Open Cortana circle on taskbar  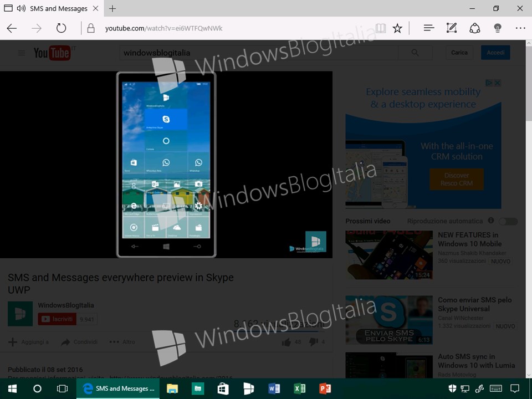coord(37,388)
